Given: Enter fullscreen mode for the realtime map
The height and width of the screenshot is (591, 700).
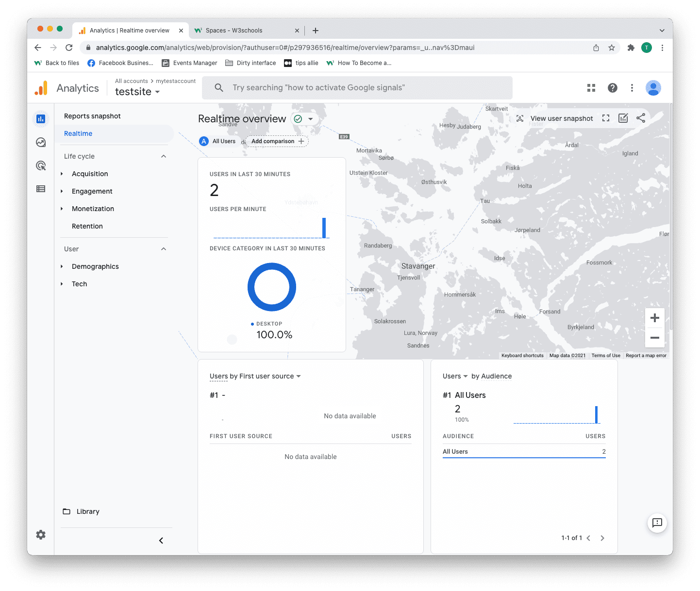Looking at the screenshot, I should click(605, 118).
